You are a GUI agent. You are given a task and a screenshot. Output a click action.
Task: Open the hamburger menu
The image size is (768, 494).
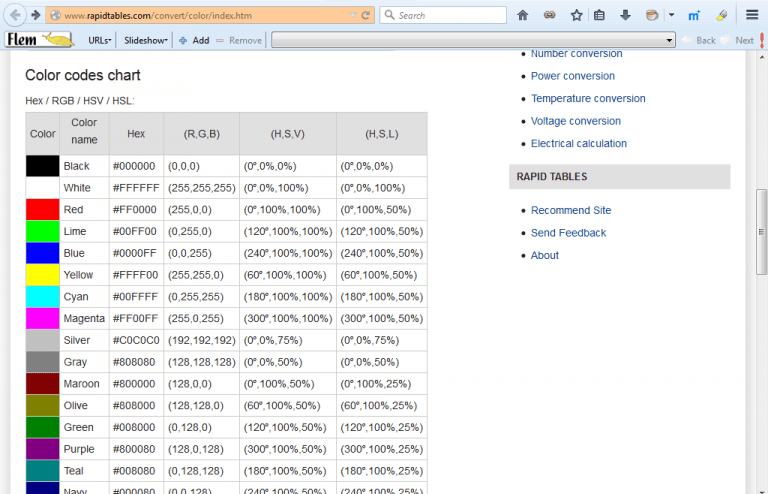coord(752,15)
